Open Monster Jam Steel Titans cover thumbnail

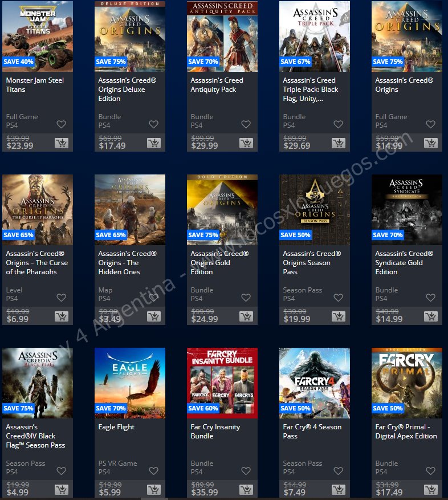click(x=38, y=36)
